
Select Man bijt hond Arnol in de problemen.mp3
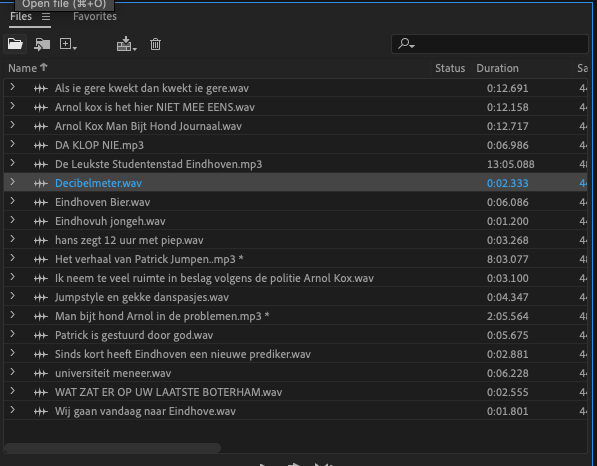coord(162,316)
